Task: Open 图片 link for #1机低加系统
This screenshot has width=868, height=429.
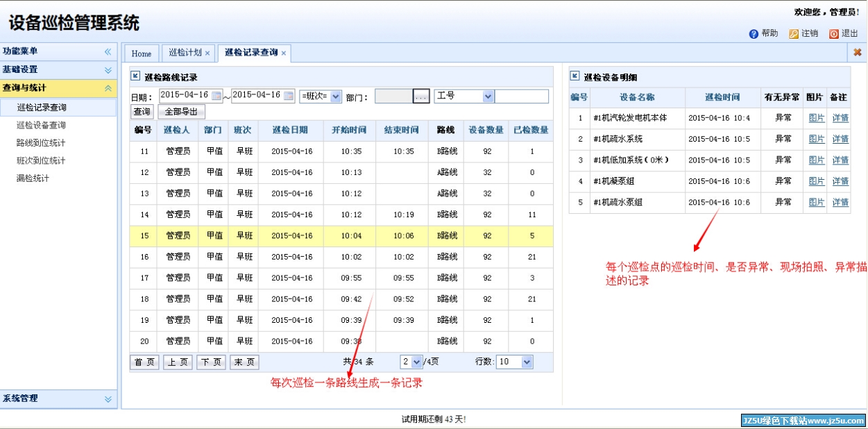Action: tap(817, 160)
